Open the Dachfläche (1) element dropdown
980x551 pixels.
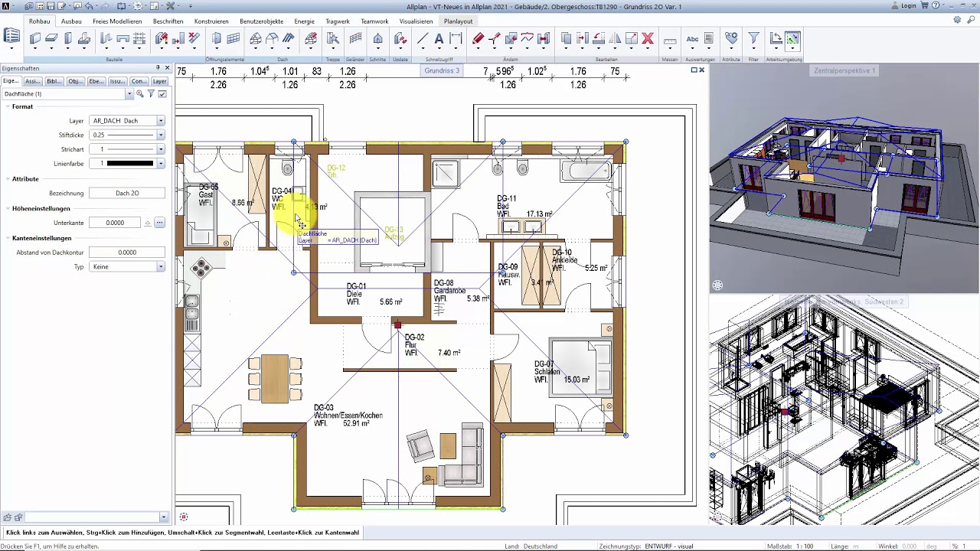pyautogui.click(x=129, y=94)
